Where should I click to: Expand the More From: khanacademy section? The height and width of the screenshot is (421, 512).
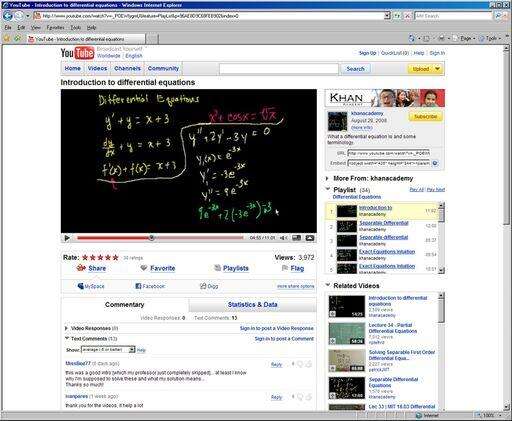(327, 178)
